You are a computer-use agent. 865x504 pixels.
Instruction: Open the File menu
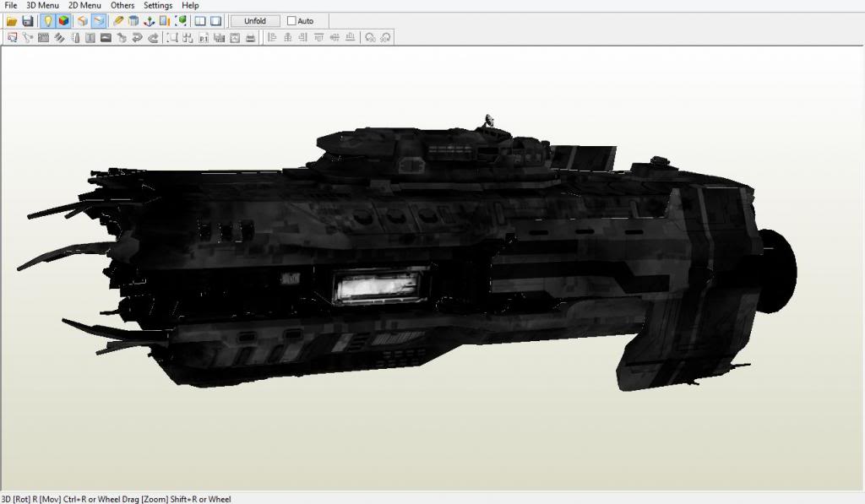point(10,6)
